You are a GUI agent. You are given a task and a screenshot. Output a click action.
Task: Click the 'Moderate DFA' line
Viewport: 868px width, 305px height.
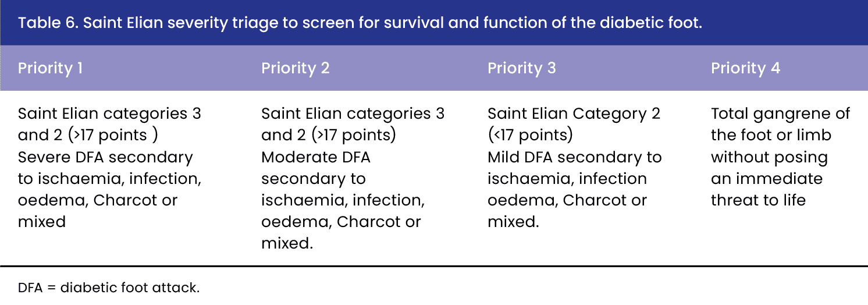point(316,157)
